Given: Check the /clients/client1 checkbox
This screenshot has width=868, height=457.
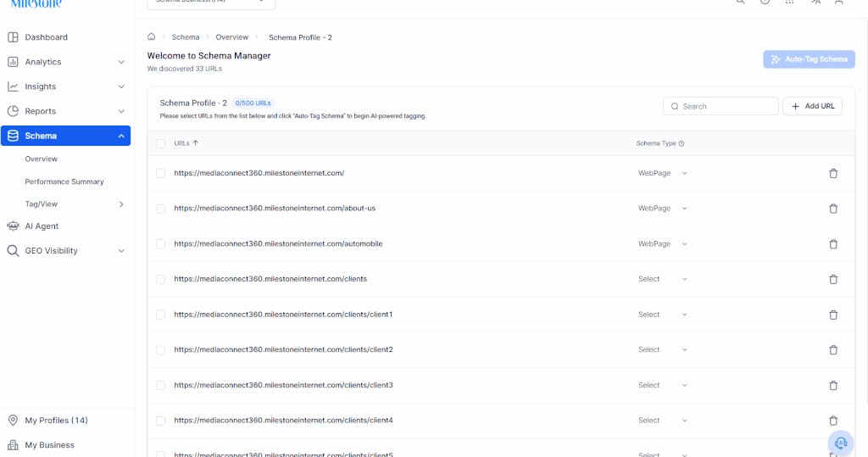Looking at the screenshot, I should coord(160,315).
